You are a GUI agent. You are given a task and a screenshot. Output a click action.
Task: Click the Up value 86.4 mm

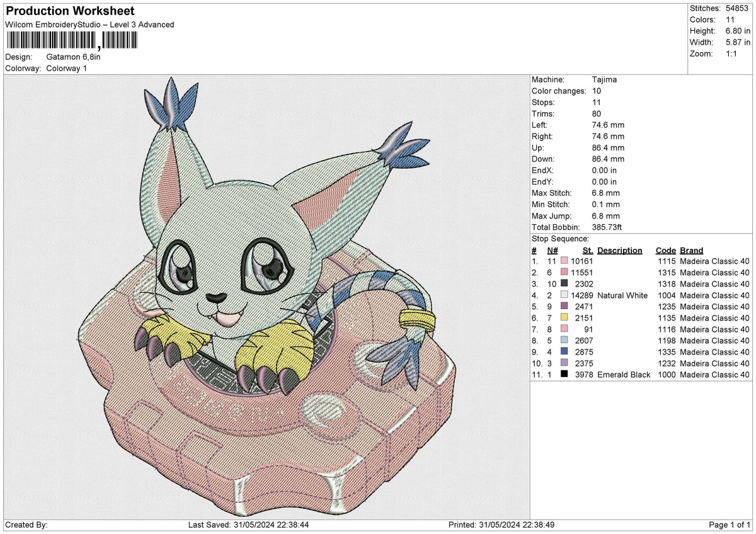pyautogui.click(x=608, y=147)
